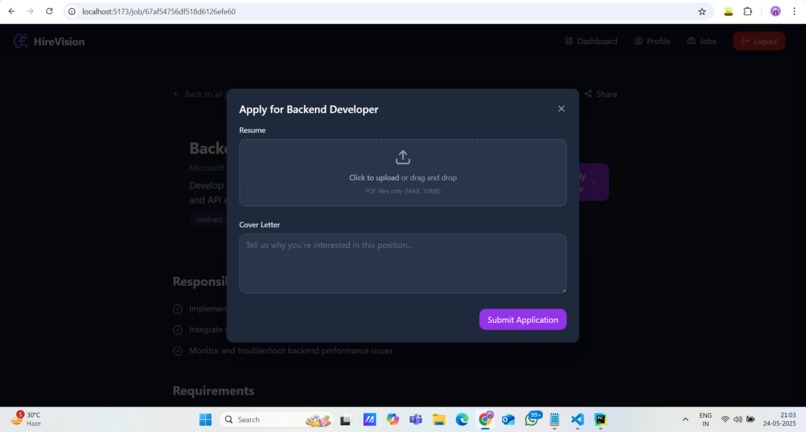This screenshot has width=806, height=432.
Task: Open the green browser extension icon
Action: tap(728, 11)
